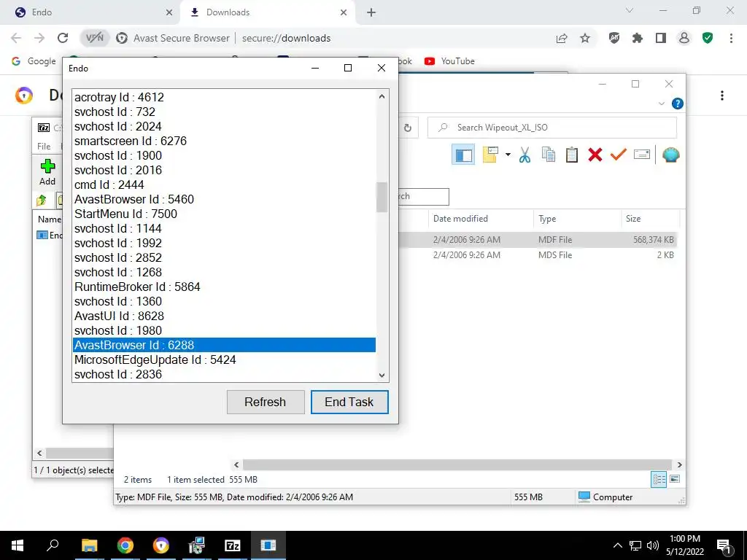Bookmark this page with the star icon
The height and width of the screenshot is (560, 747).
[585, 38]
